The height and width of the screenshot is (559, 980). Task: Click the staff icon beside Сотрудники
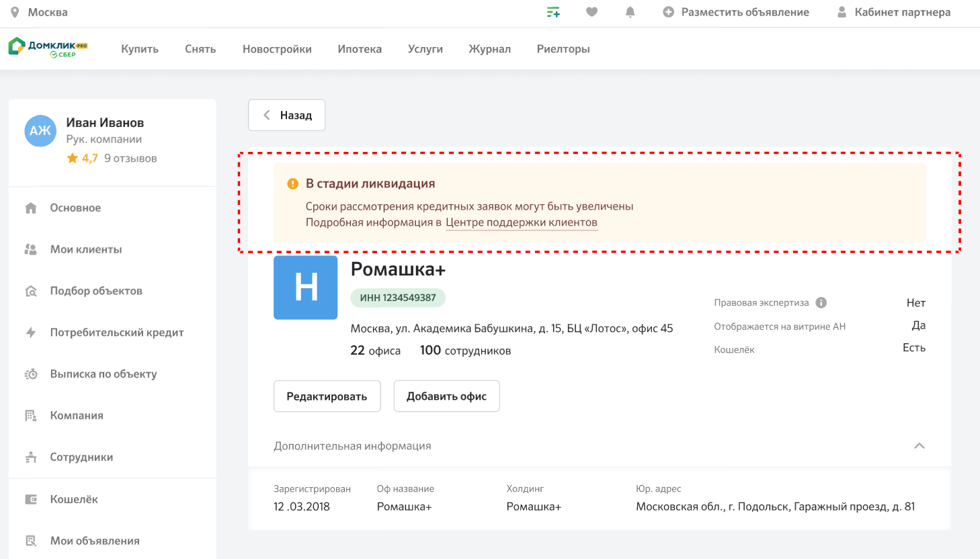(31, 458)
